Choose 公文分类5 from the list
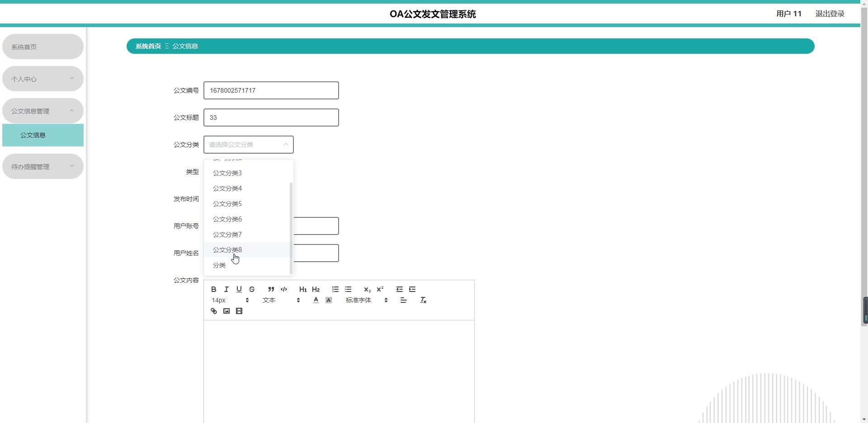The width and height of the screenshot is (868, 423). click(x=247, y=204)
